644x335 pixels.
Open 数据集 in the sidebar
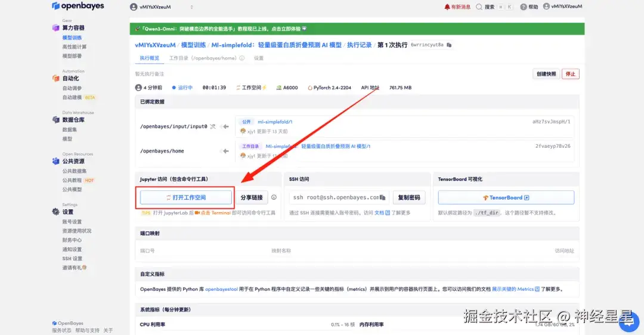(69, 129)
